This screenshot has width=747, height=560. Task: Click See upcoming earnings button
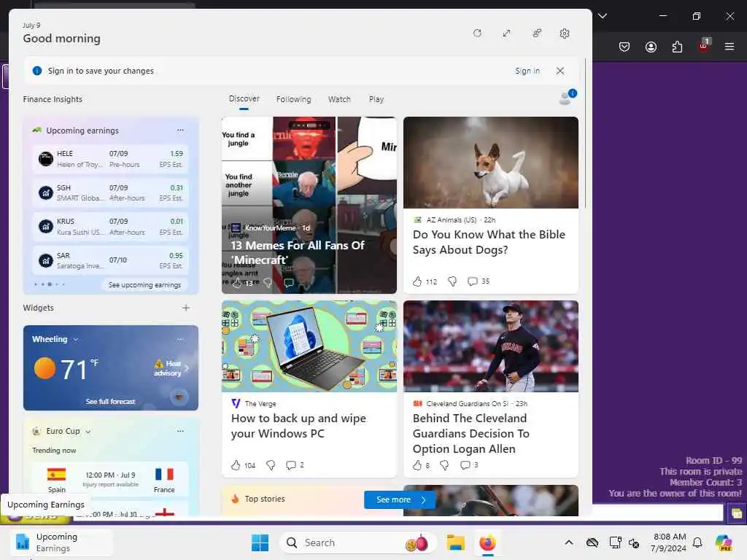[144, 285]
